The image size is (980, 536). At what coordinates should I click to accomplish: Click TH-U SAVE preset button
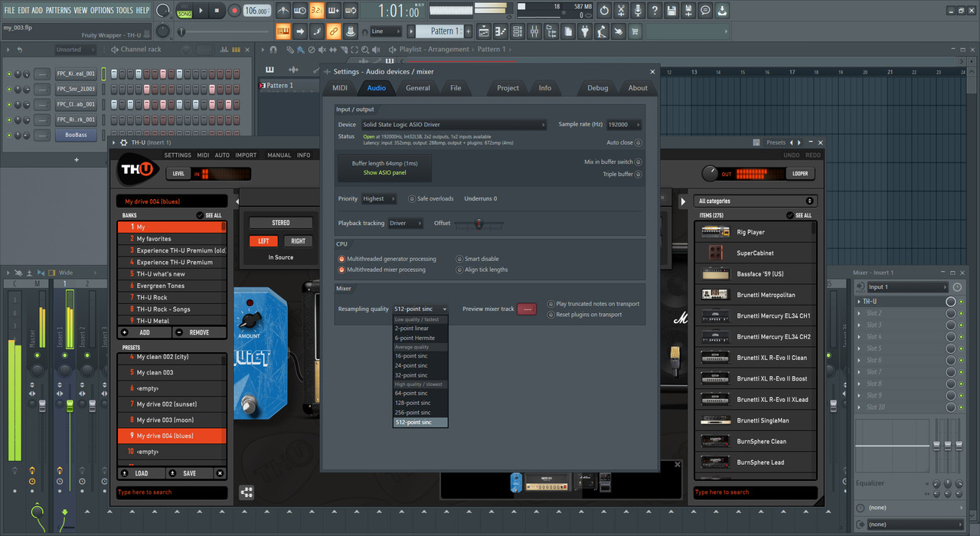pos(189,473)
